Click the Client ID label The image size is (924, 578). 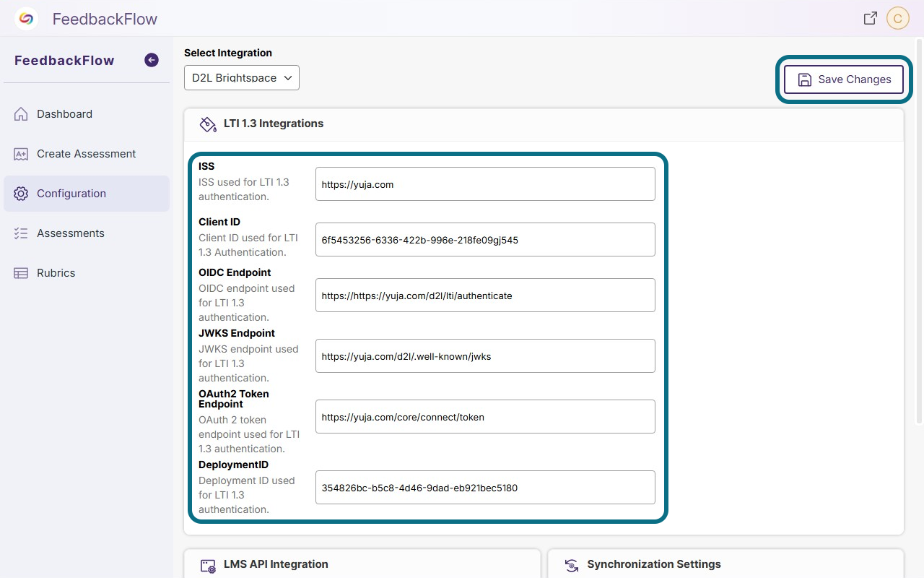pos(219,222)
